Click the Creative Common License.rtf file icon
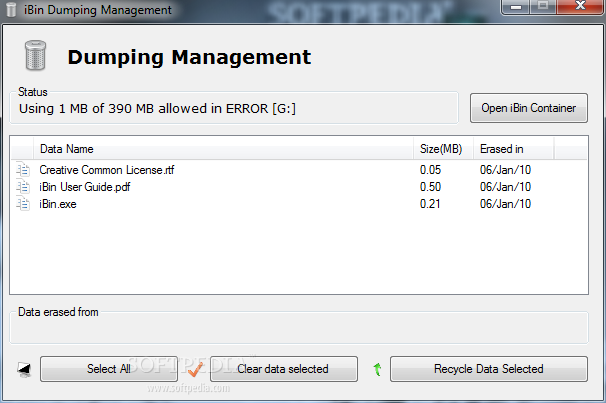Screen dimensions: 606x403 [x=23, y=170]
